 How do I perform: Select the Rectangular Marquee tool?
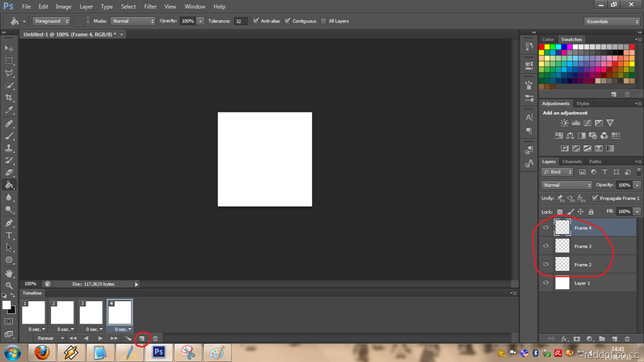(9, 61)
